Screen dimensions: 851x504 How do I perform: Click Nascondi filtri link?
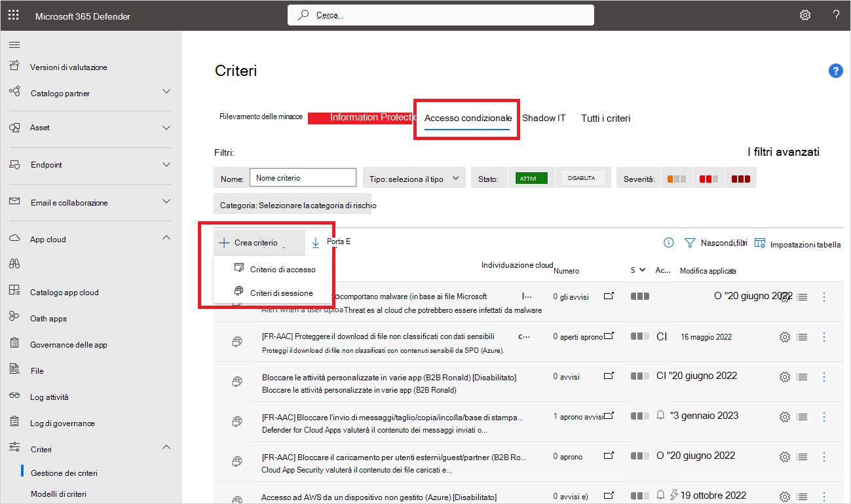coord(724,243)
